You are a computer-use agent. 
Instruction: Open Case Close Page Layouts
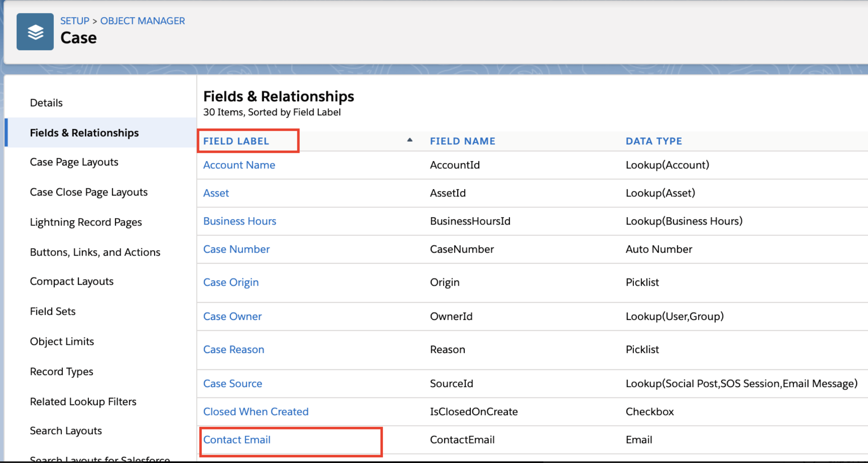pos(89,192)
